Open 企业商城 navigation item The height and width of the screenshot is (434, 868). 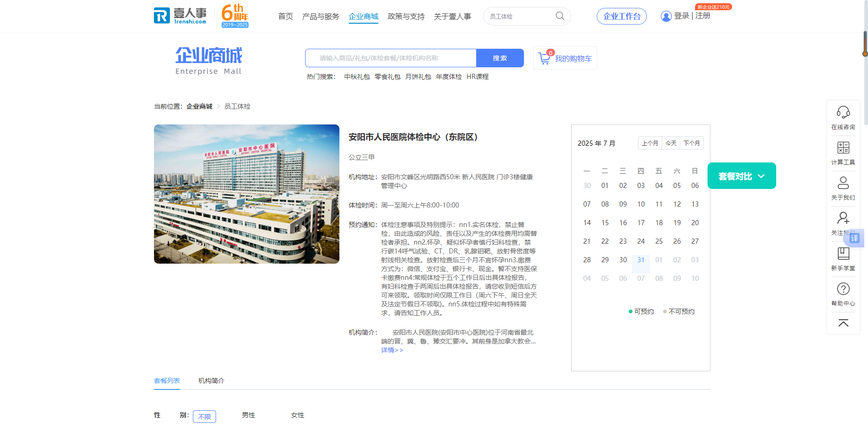point(364,16)
